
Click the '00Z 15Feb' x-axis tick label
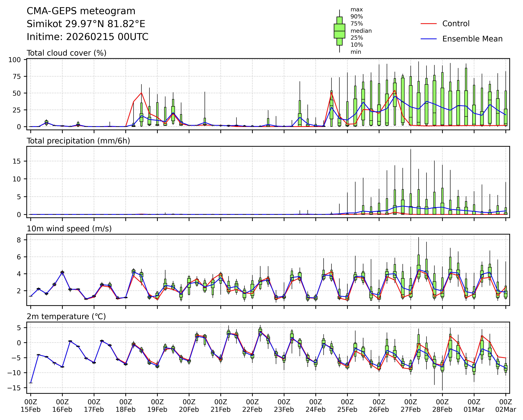point(31,405)
